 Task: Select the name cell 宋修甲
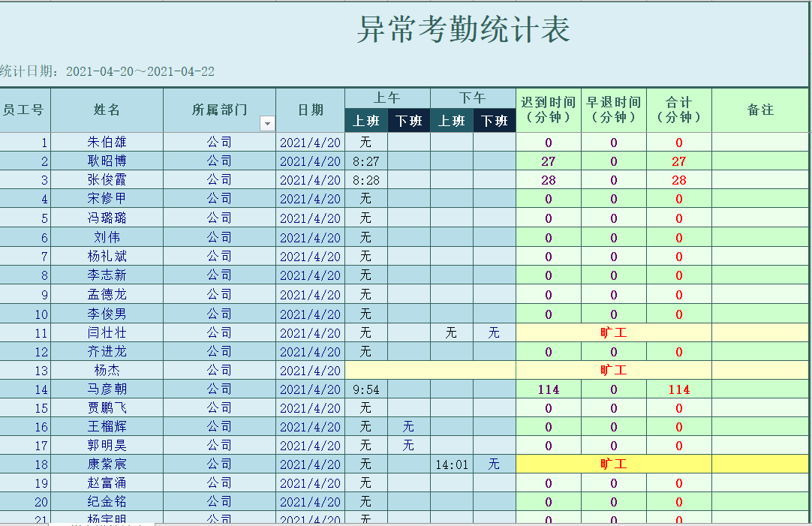tap(107, 198)
